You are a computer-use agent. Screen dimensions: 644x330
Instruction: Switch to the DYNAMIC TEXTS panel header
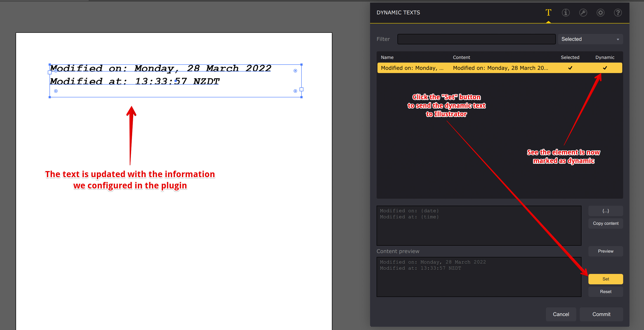pos(398,12)
